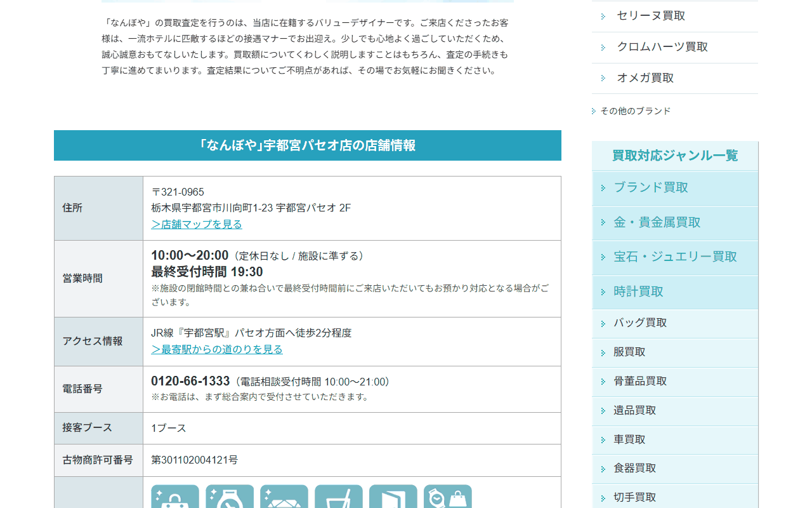Select 食器買取 in genre list
This screenshot has height=508, width=812.
[x=675, y=469]
